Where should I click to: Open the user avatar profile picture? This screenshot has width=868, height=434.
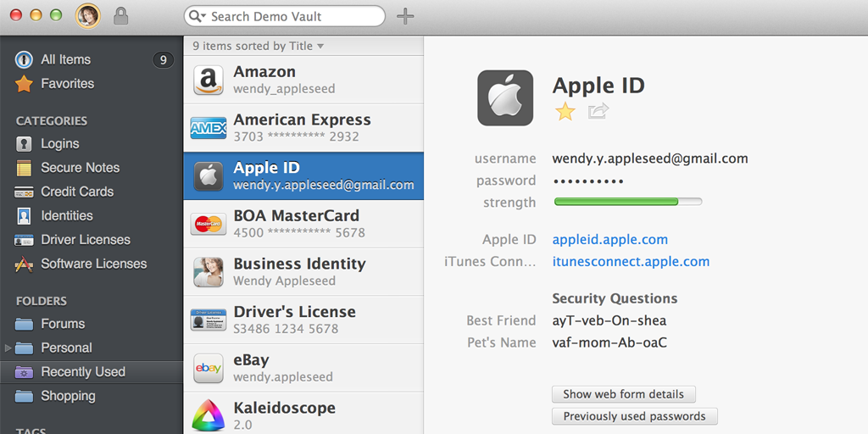coord(88,16)
